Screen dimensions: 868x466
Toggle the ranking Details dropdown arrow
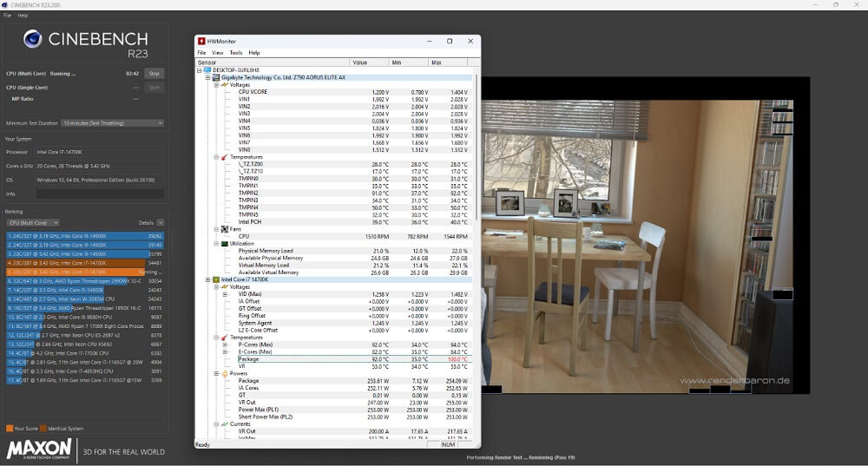click(x=160, y=223)
